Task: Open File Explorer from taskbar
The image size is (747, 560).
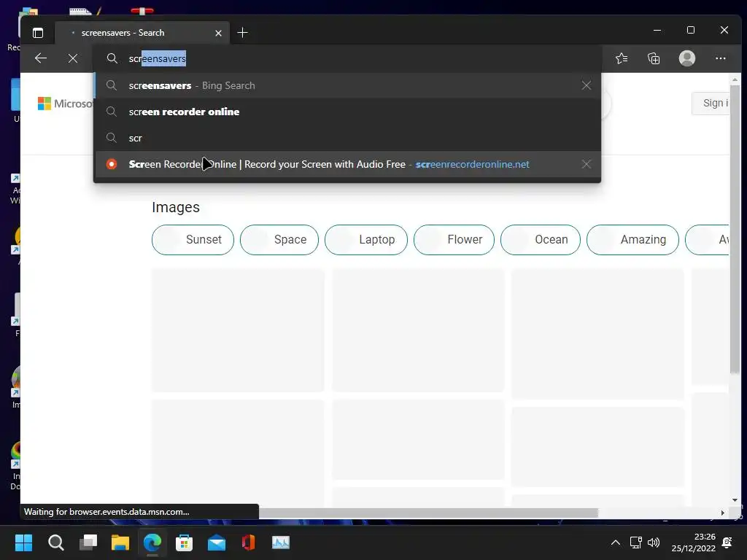Action: coord(120,542)
